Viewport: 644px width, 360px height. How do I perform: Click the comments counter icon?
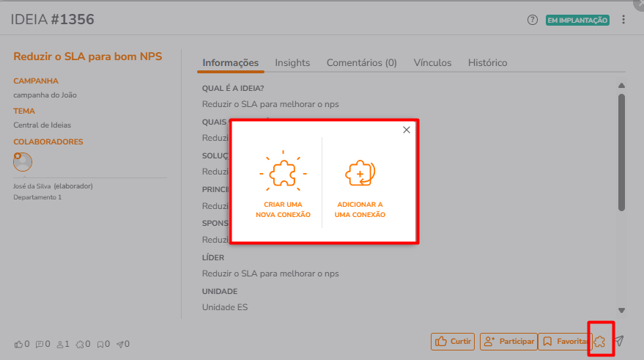pos(40,345)
